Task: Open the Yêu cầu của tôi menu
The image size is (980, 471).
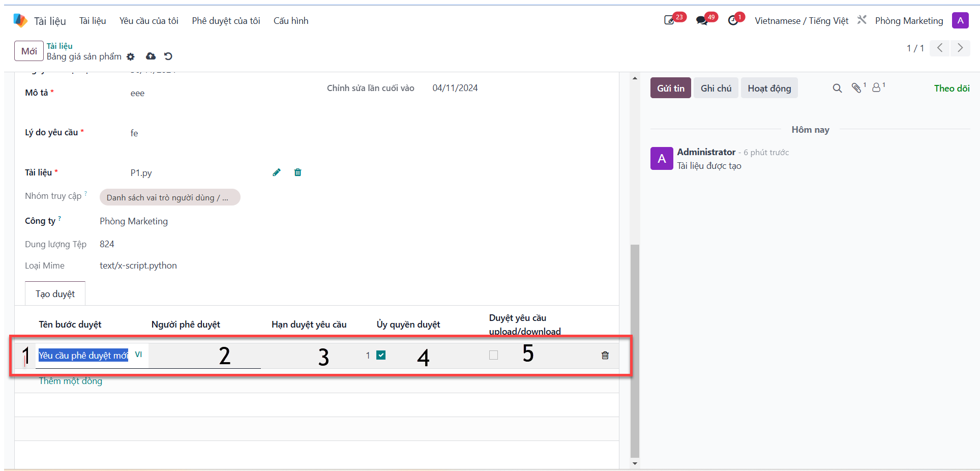Action: 149,20
